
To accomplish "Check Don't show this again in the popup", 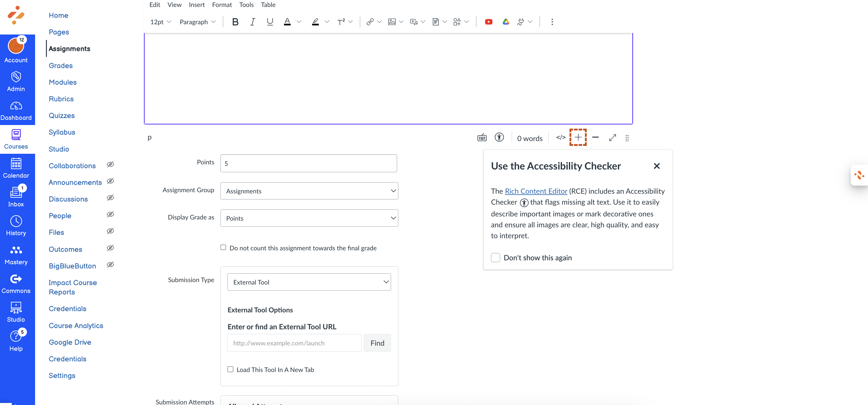I will pyautogui.click(x=495, y=257).
